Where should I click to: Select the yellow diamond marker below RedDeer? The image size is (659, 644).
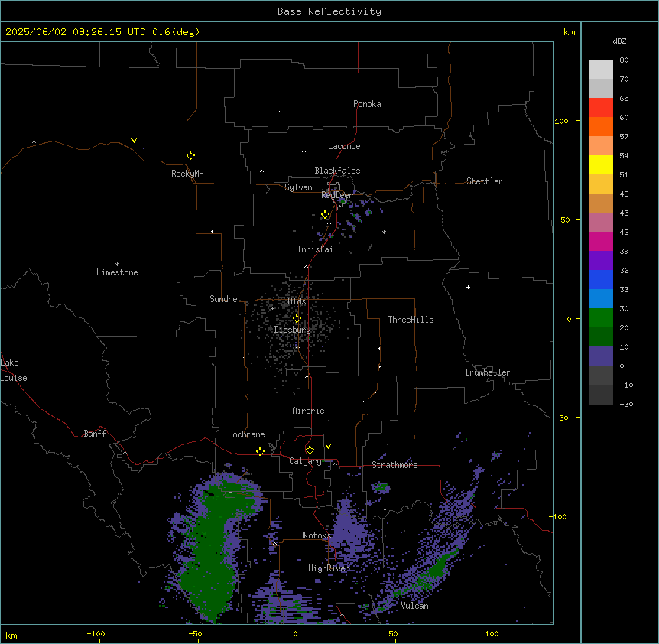[x=325, y=214]
